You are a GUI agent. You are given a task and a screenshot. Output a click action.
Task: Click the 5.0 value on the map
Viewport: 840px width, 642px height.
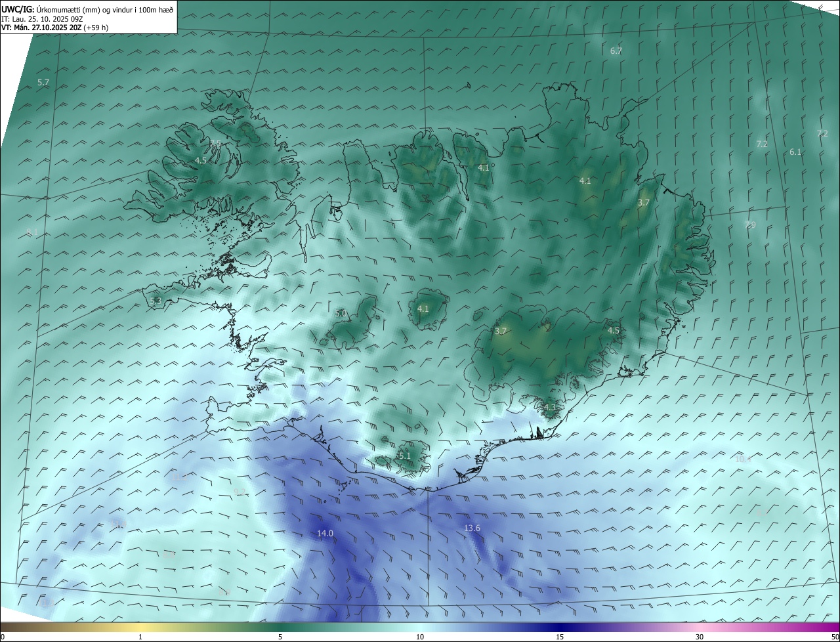pyautogui.click(x=341, y=314)
